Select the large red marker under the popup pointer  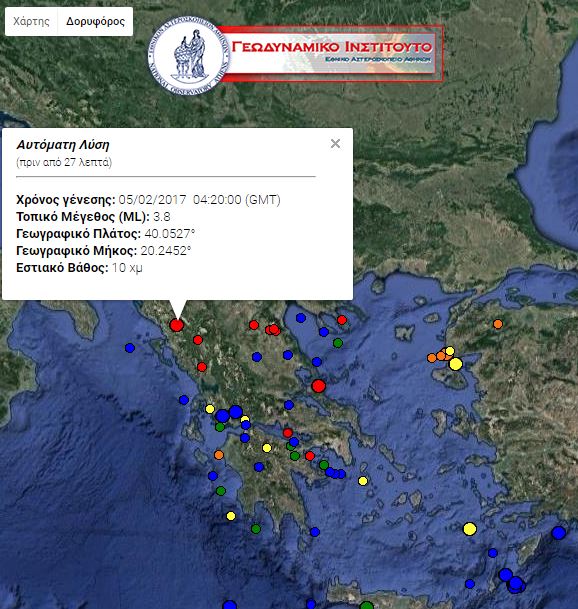tap(177, 325)
